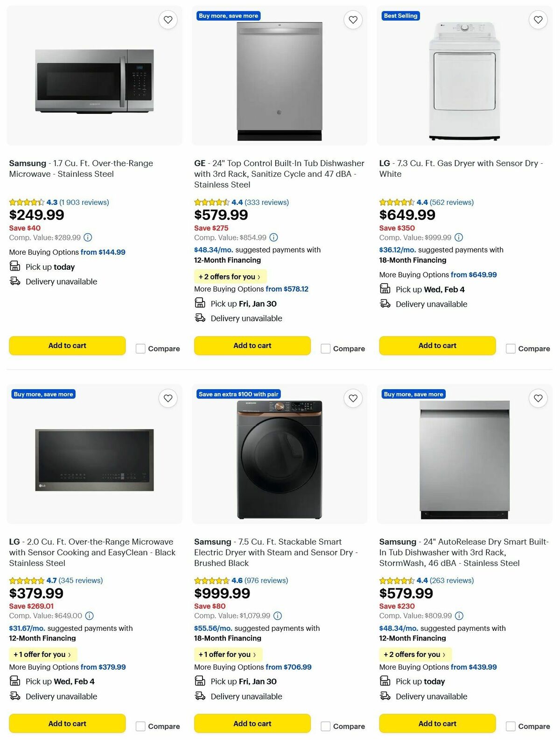Expand the +2 offers for the GE dishwasher
This screenshot has width=560, height=740.
point(230,277)
